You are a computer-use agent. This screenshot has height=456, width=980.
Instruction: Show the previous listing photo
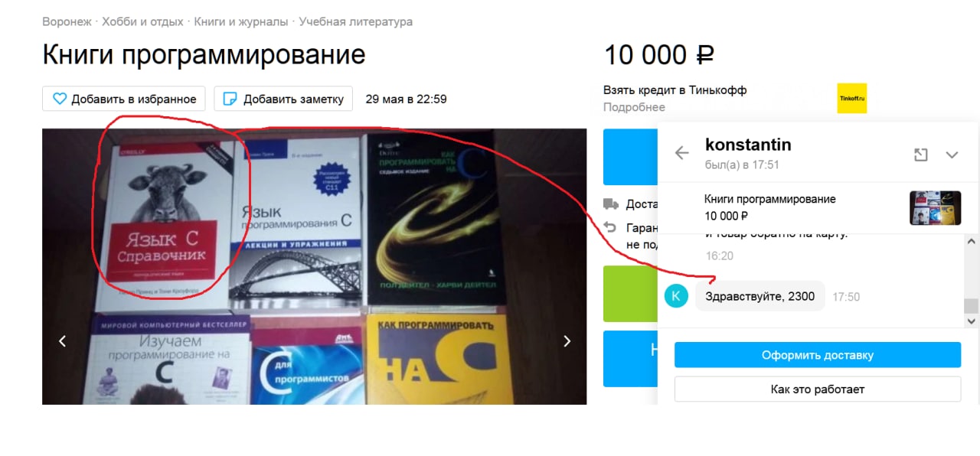point(63,341)
